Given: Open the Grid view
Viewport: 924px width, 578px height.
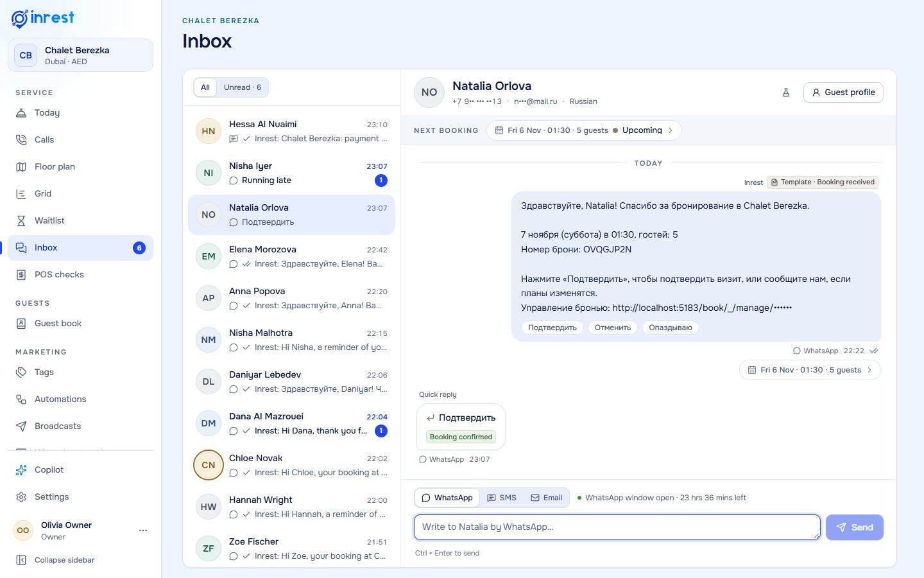Looking at the screenshot, I should coord(80,194).
